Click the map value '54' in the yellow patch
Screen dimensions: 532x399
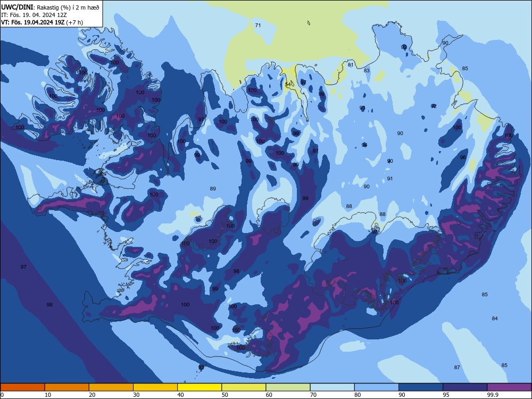[x=288, y=85]
